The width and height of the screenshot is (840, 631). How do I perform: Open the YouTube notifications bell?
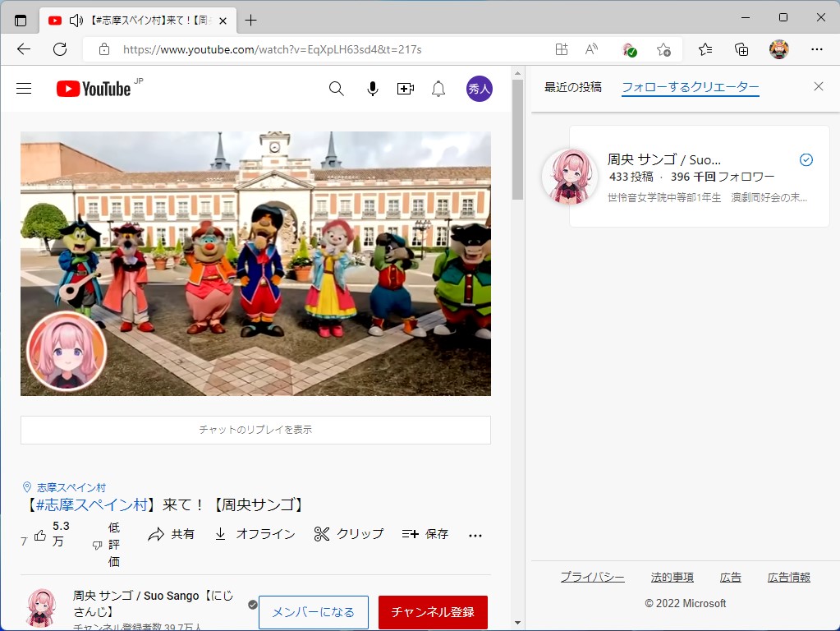(x=438, y=88)
